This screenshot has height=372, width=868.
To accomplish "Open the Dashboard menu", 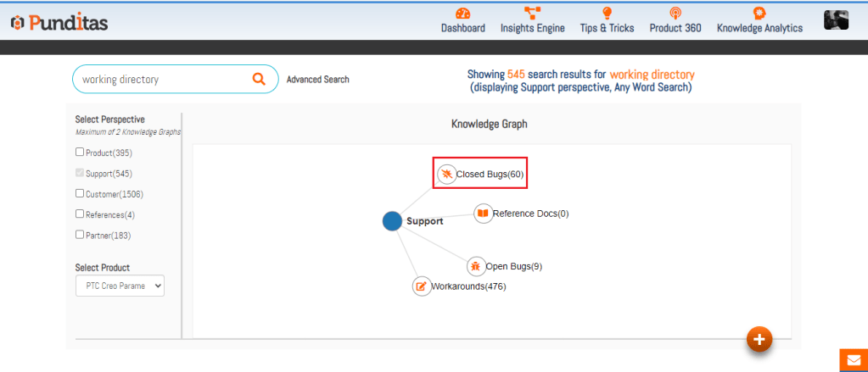I will 462,20.
